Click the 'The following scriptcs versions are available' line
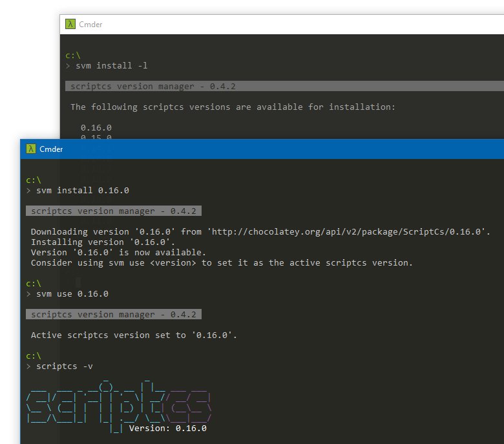Viewport: 504px width, 444px height. [233, 107]
